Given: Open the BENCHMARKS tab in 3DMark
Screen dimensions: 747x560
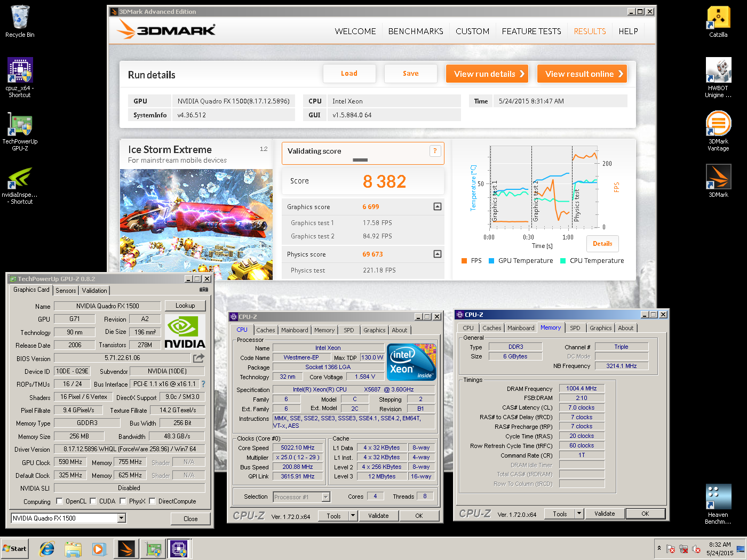Looking at the screenshot, I should [416, 31].
